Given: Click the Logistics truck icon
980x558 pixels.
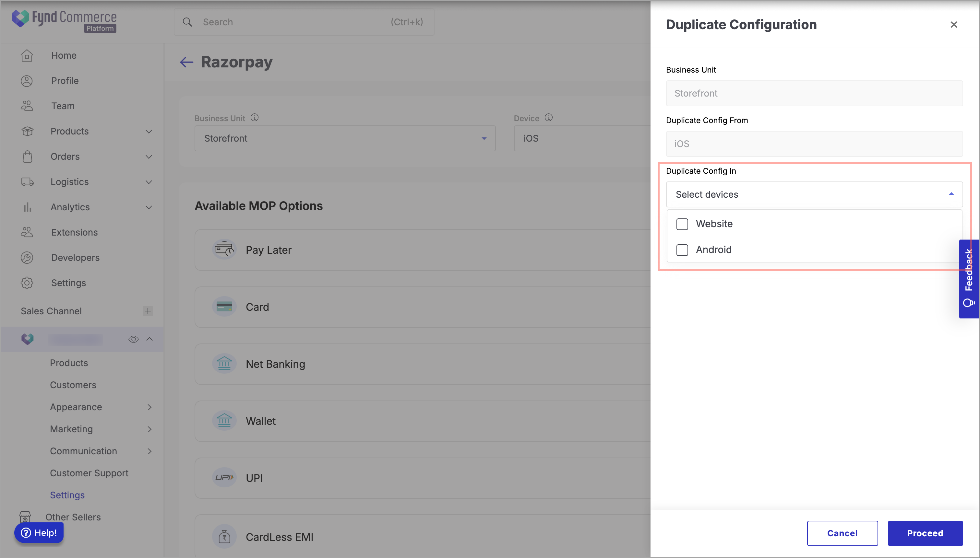Looking at the screenshot, I should point(27,182).
